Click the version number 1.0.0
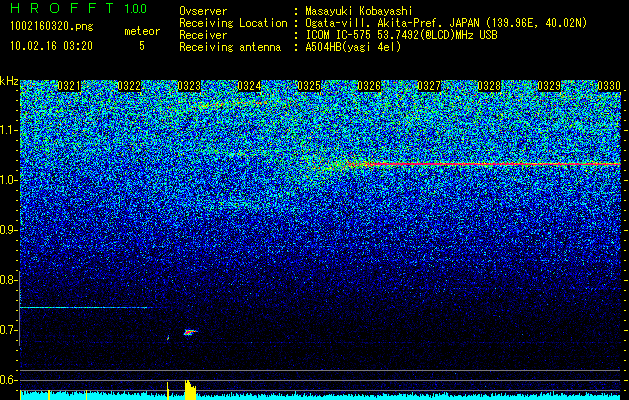Screen dimensions: 629x400 click(x=135, y=9)
